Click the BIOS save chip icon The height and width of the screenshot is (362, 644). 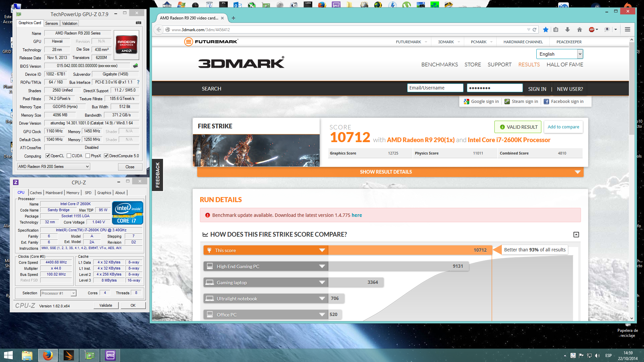[x=136, y=66]
